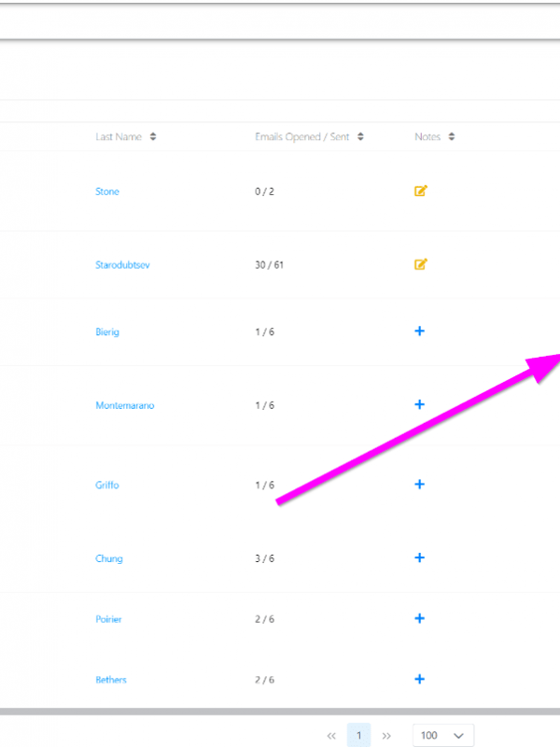Add a note for Griffo
560x747 pixels.
pos(419,485)
